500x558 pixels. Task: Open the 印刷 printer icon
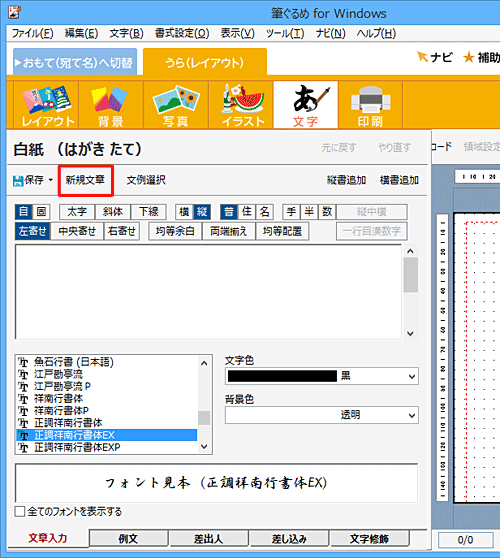[x=370, y=105]
